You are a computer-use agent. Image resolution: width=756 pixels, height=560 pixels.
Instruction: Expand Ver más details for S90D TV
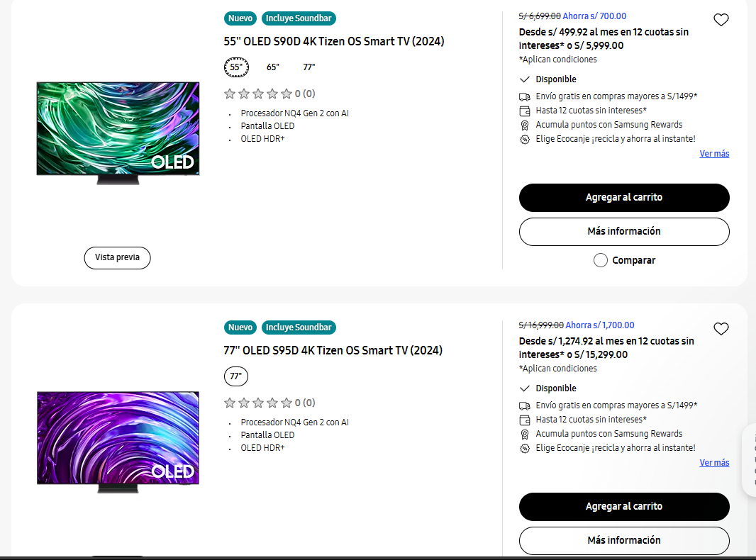click(714, 154)
